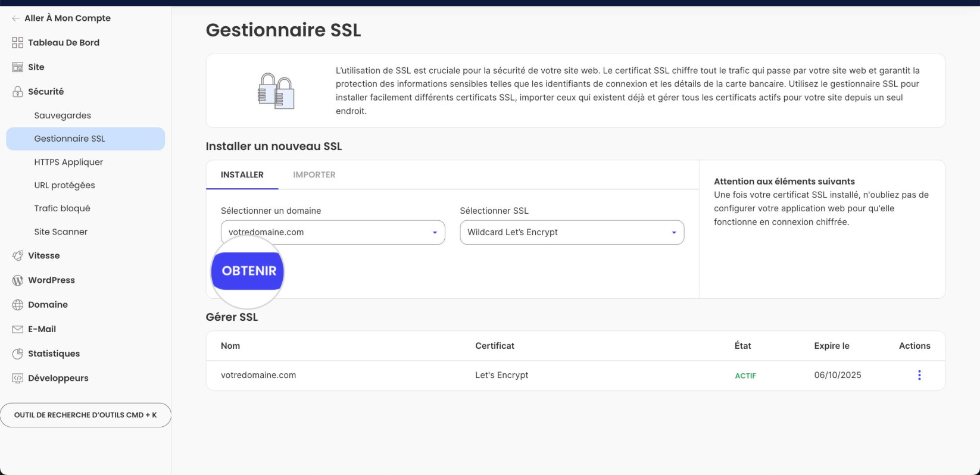Expand the Statistiques section

coord(54,354)
